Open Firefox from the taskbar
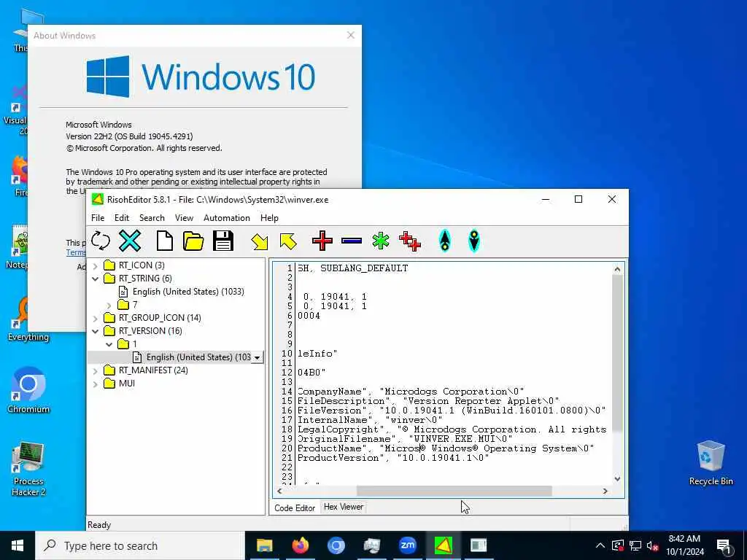The image size is (747, 560). 300,545
